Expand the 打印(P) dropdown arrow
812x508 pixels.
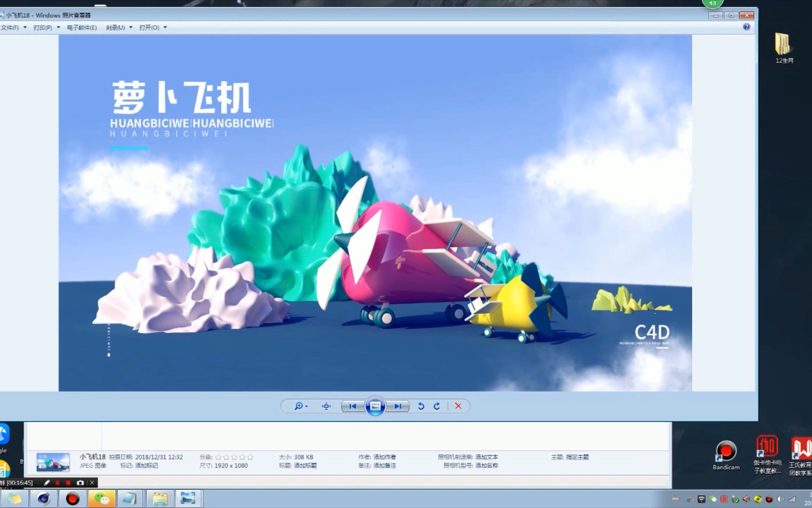pyautogui.click(x=58, y=27)
